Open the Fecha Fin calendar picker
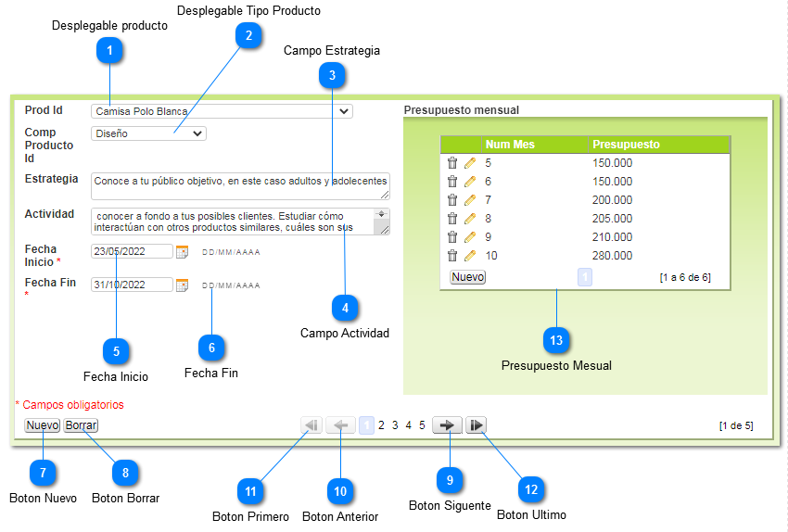This screenshot has height=532, width=788. point(182,285)
